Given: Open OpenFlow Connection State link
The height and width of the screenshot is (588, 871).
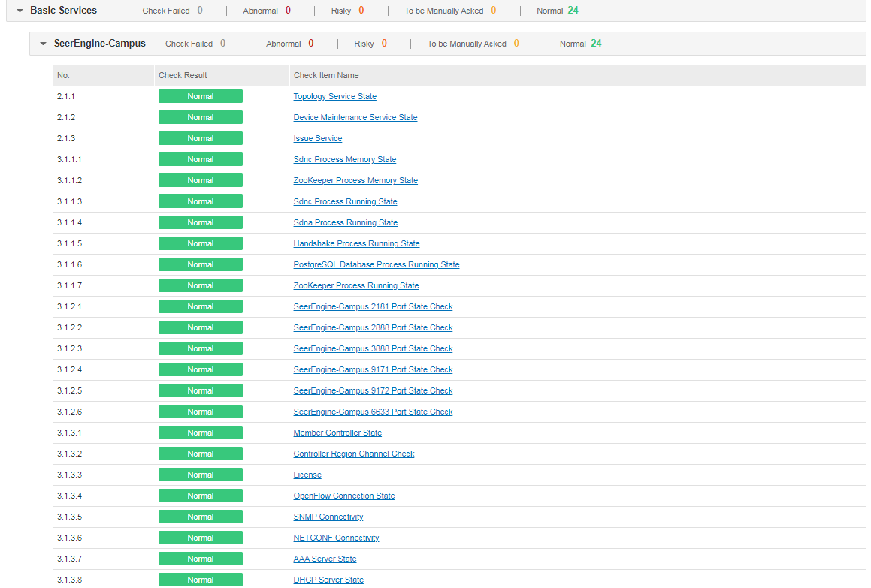Looking at the screenshot, I should pyautogui.click(x=344, y=496).
